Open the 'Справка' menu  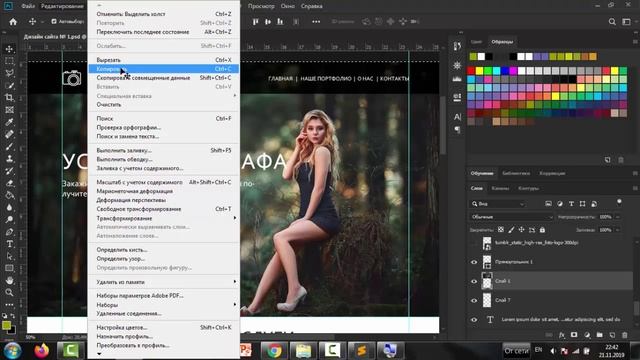[311, 6]
